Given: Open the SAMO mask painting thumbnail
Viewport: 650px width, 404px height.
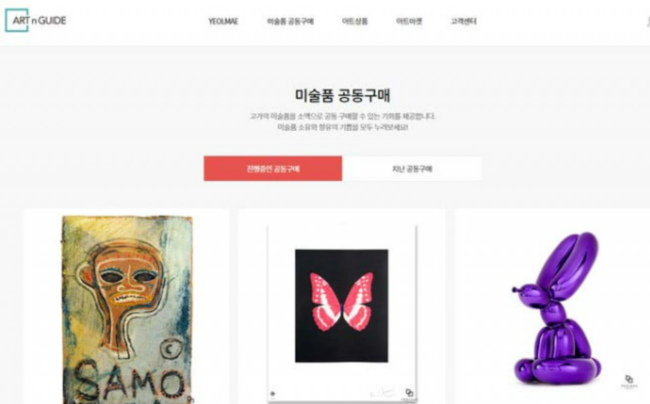Looking at the screenshot, I should pyautogui.click(x=127, y=309).
